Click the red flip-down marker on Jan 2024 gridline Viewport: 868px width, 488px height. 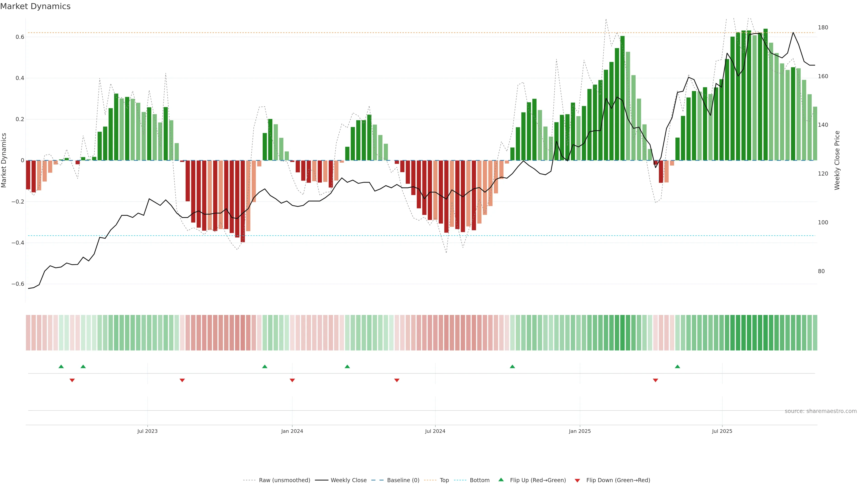click(292, 380)
